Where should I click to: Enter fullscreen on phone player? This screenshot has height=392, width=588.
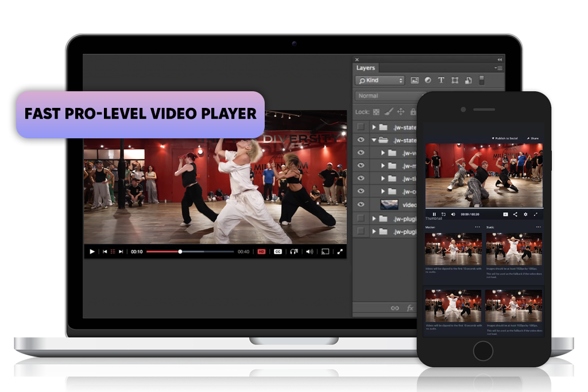[x=536, y=214]
